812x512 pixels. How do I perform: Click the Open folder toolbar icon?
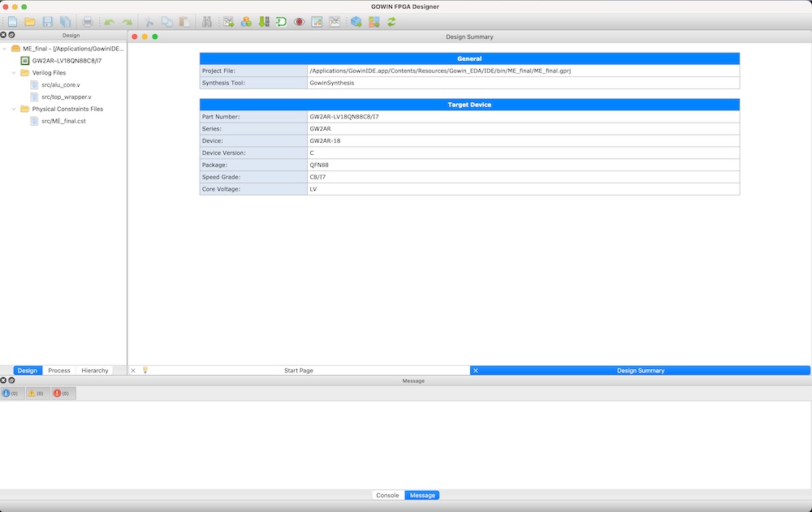pyautogui.click(x=29, y=22)
